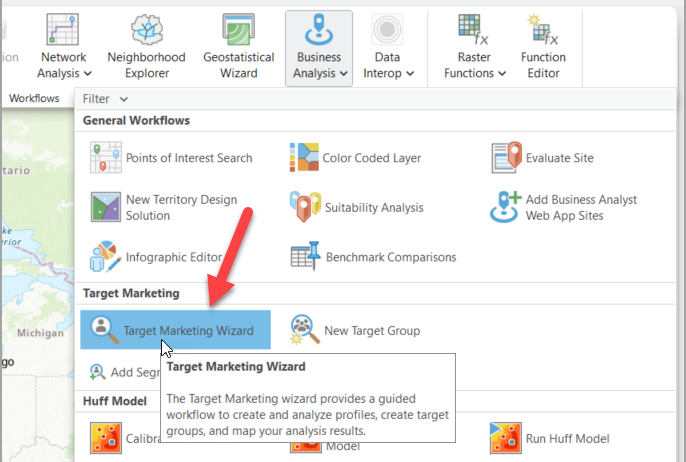Viewport: 686px width, 462px height.
Task: Click the Suitability Analysis pins icon
Action: tap(305, 207)
